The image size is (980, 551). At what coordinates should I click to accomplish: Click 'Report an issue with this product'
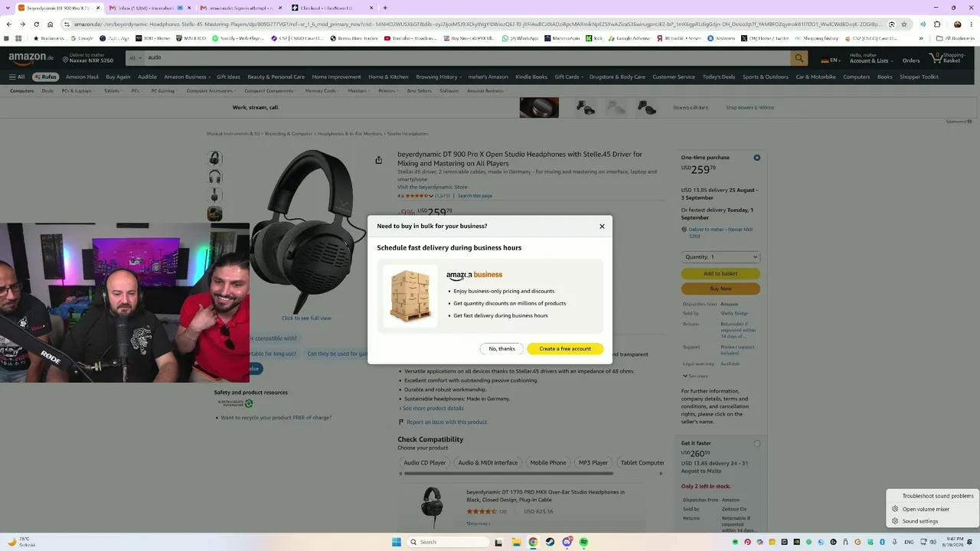point(446,422)
